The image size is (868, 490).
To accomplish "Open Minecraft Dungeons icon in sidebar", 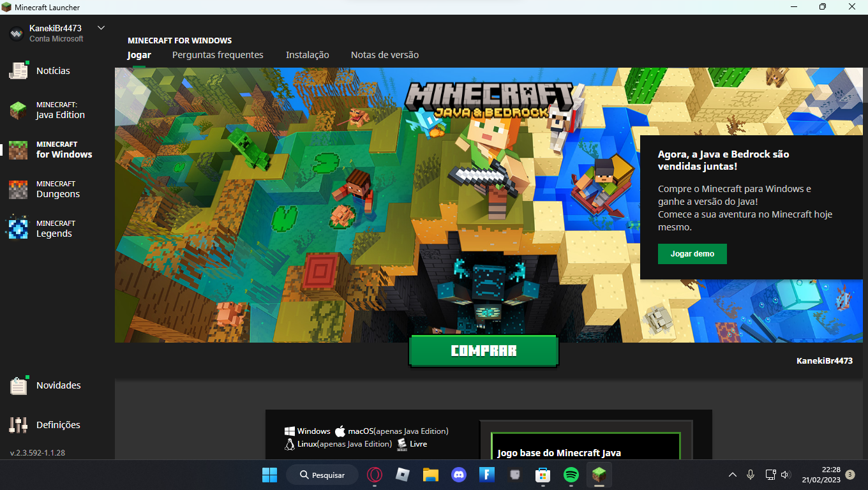I will (x=19, y=189).
